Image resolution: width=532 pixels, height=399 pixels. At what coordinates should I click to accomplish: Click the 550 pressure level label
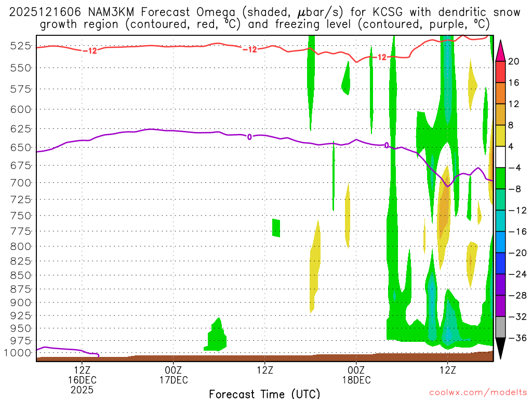point(21,68)
